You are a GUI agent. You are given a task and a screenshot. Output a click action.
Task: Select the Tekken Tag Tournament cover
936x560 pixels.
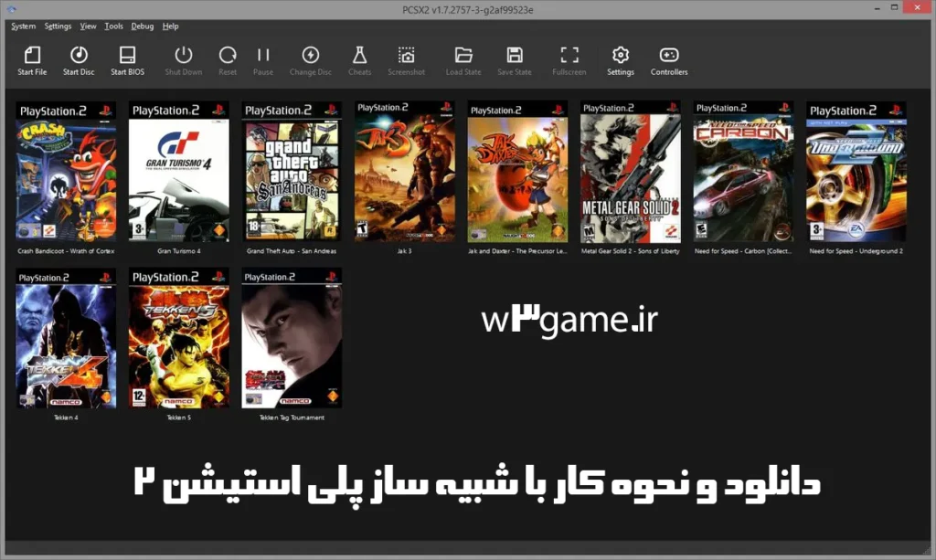(292, 338)
